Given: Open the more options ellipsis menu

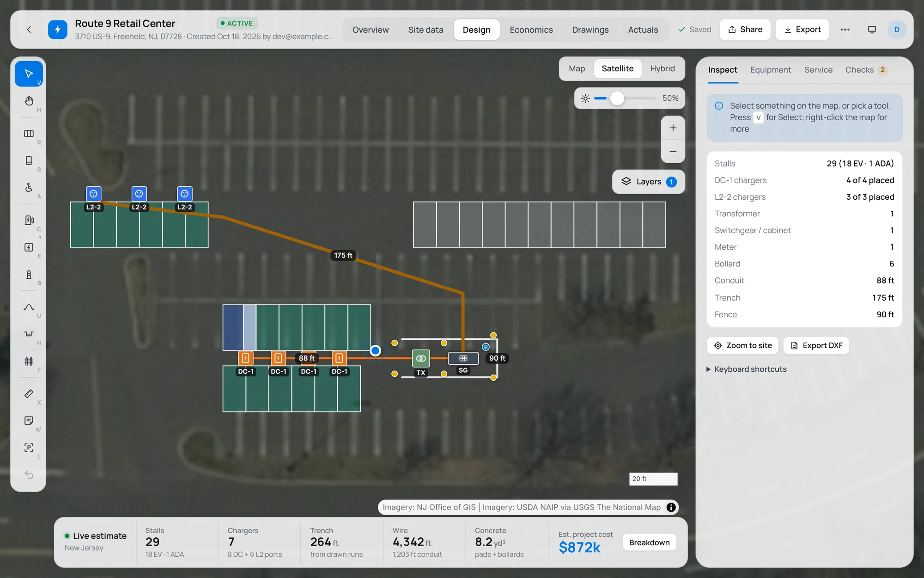Looking at the screenshot, I should 845,30.
